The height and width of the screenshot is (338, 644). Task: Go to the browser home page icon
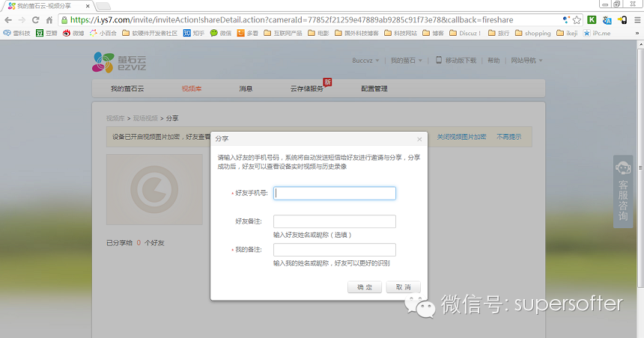[x=49, y=19]
